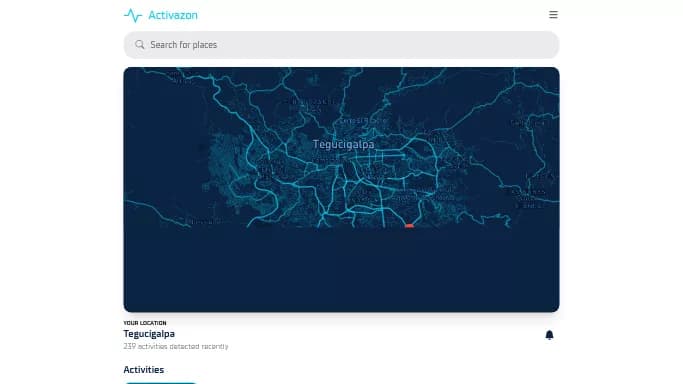Click the Activities section heading
Screen dimensions: 683x384
click(x=144, y=370)
